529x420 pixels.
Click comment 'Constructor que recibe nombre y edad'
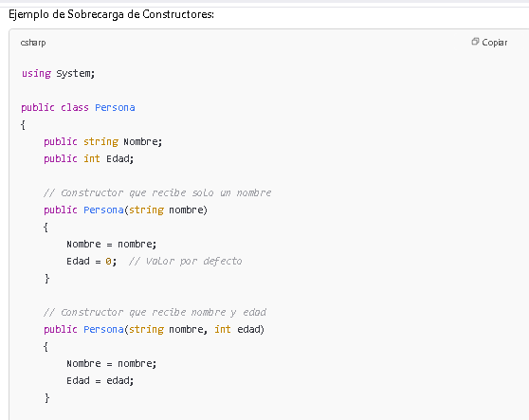pyautogui.click(x=155, y=312)
